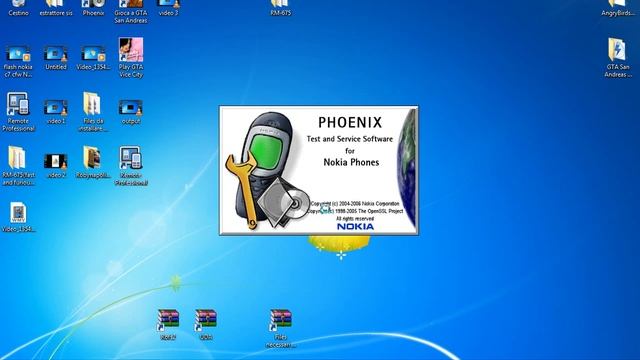The width and height of the screenshot is (640, 360).
Task: Select the flash nokia c7 cfw video
Action: coord(18,61)
